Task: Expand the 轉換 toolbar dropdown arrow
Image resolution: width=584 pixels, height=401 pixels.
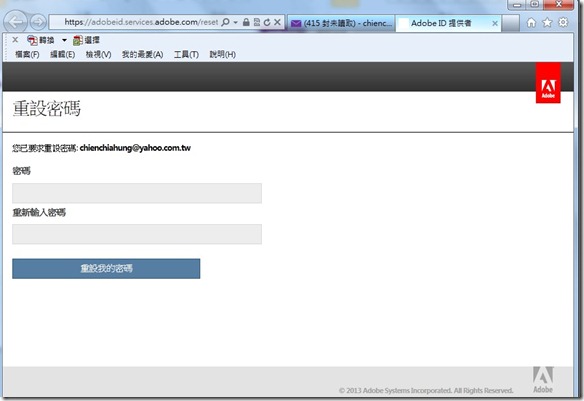Action: pos(64,40)
